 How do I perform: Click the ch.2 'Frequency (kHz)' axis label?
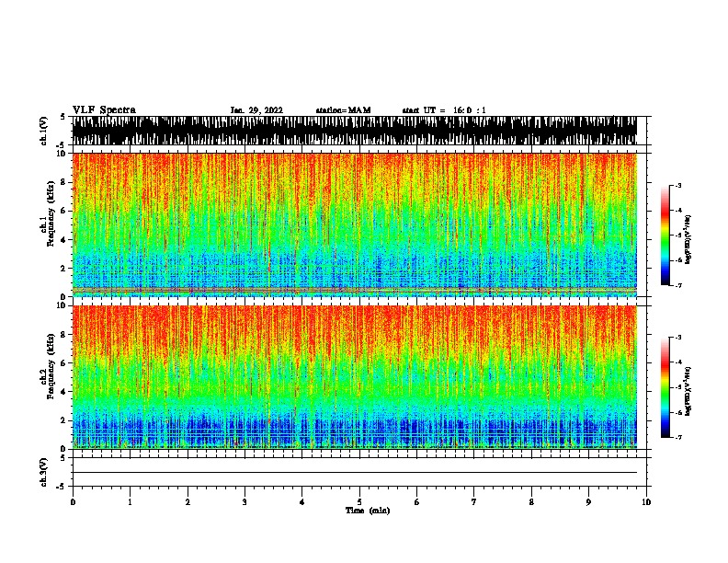point(51,366)
